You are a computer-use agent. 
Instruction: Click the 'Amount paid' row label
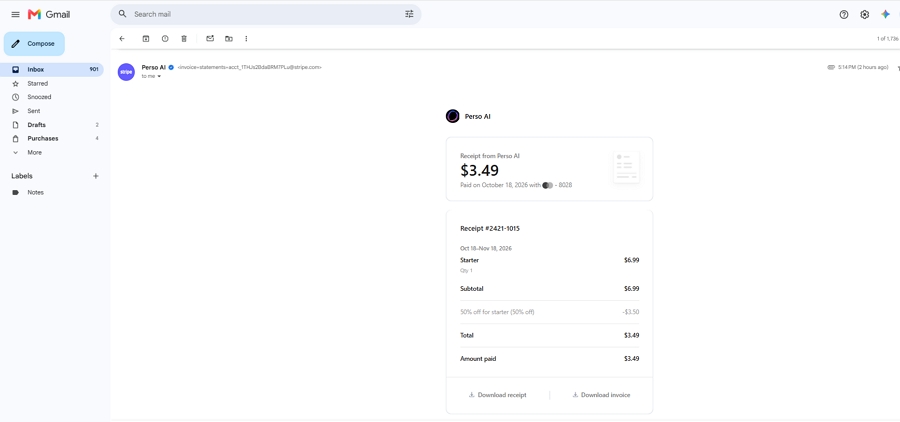pos(478,359)
